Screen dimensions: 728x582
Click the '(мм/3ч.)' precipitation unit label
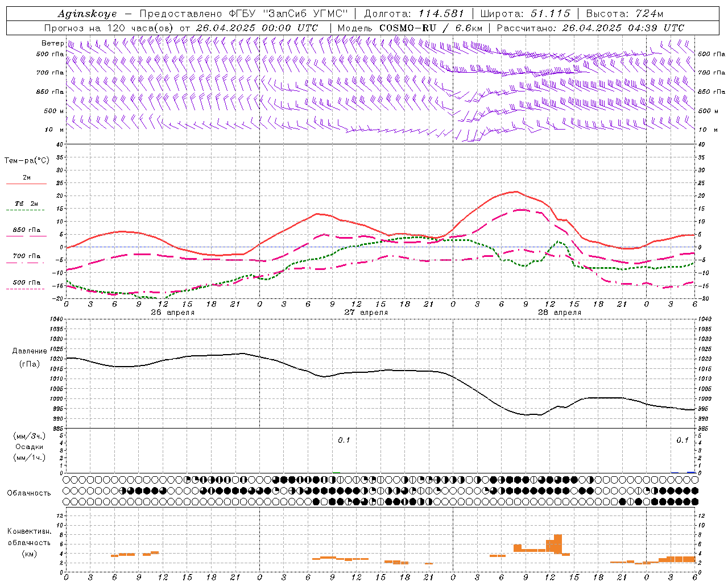coord(30,435)
